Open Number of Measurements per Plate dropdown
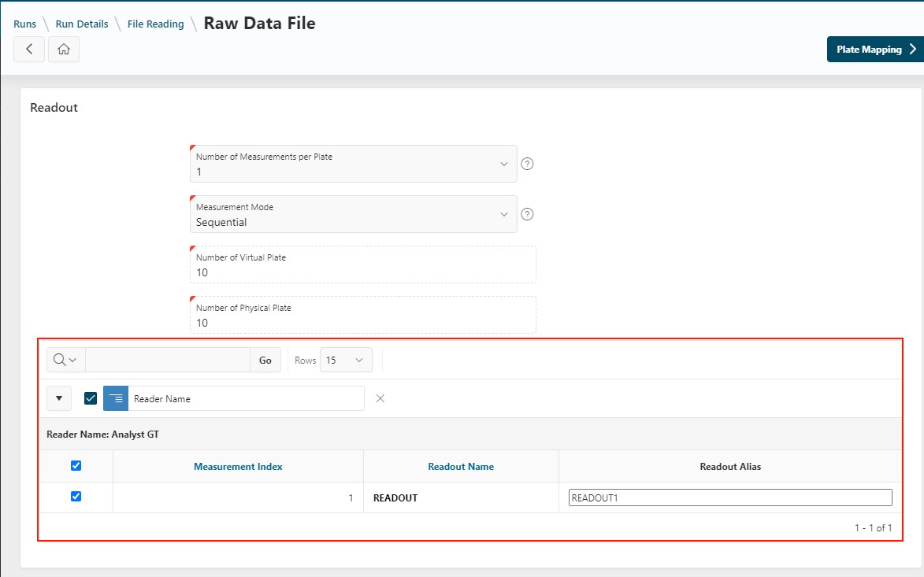 point(354,164)
